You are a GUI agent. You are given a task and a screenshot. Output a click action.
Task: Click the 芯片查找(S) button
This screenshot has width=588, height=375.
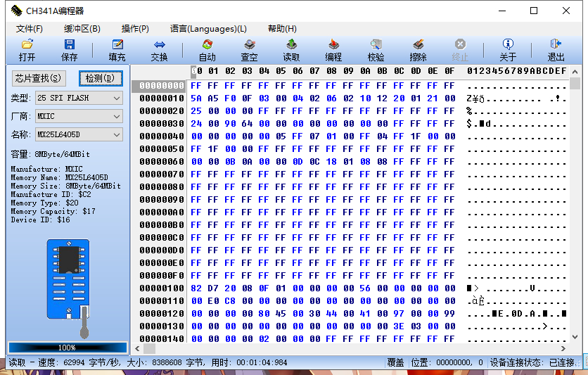(x=39, y=78)
